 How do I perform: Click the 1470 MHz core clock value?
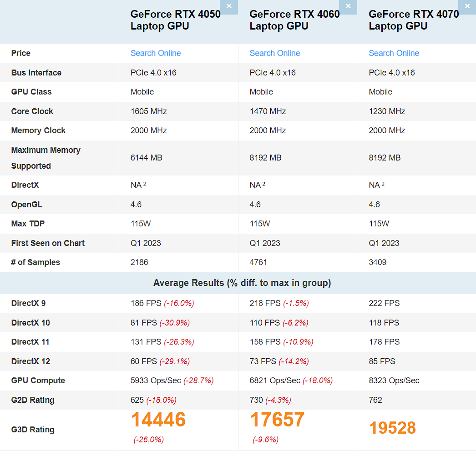click(268, 111)
